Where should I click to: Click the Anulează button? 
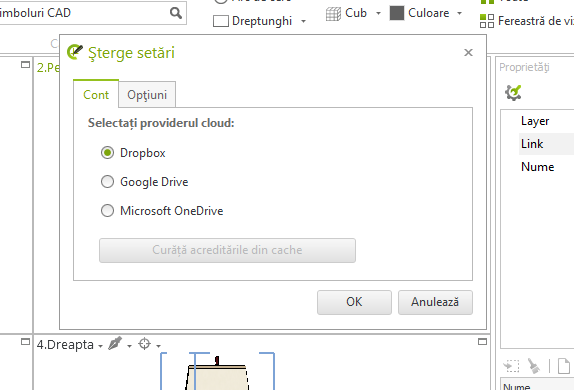435,302
